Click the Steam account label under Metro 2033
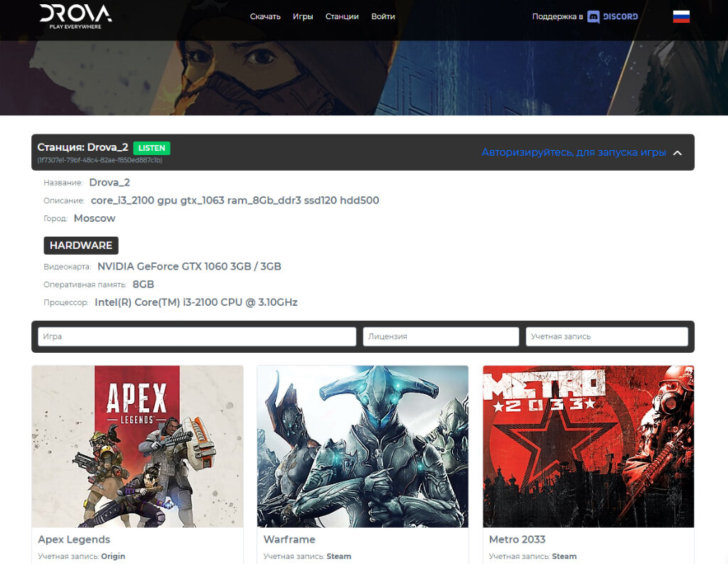This screenshot has width=728, height=564. coord(564,556)
